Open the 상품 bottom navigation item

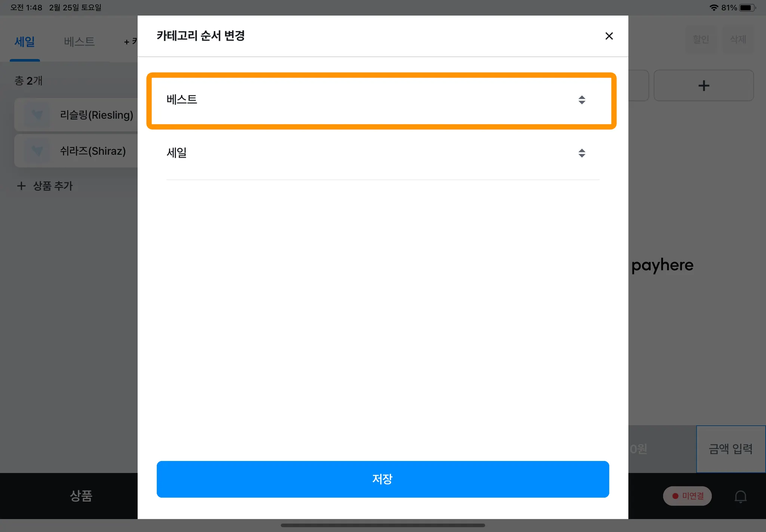pos(81,496)
